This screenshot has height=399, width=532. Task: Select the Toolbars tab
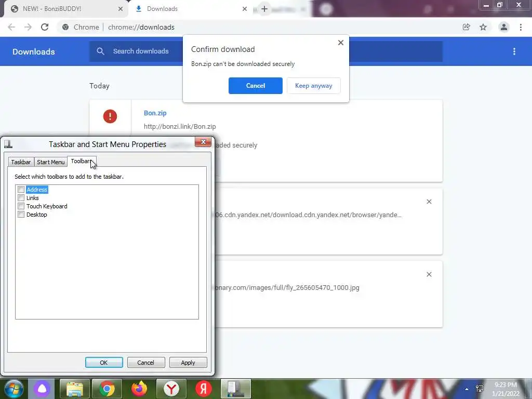point(82,161)
